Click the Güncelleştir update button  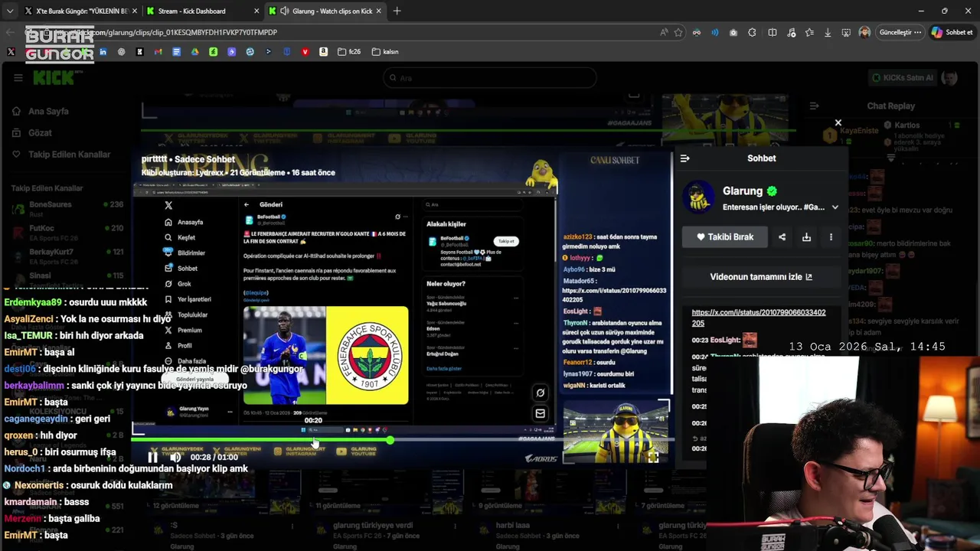pos(900,32)
